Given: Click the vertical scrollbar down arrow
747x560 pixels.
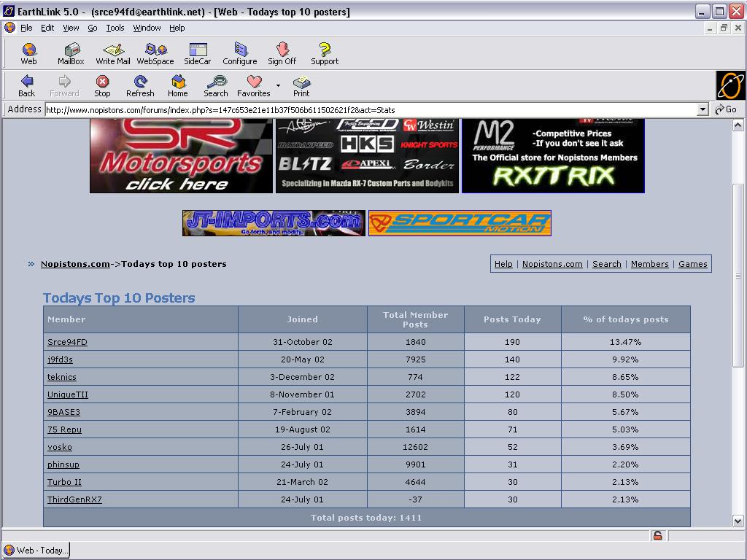Looking at the screenshot, I should click(738, 521).
